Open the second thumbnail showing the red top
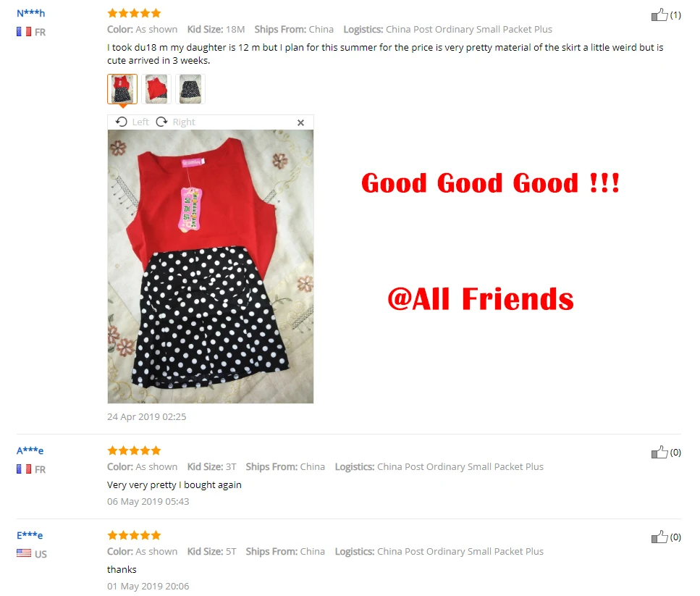 point(156,89)
